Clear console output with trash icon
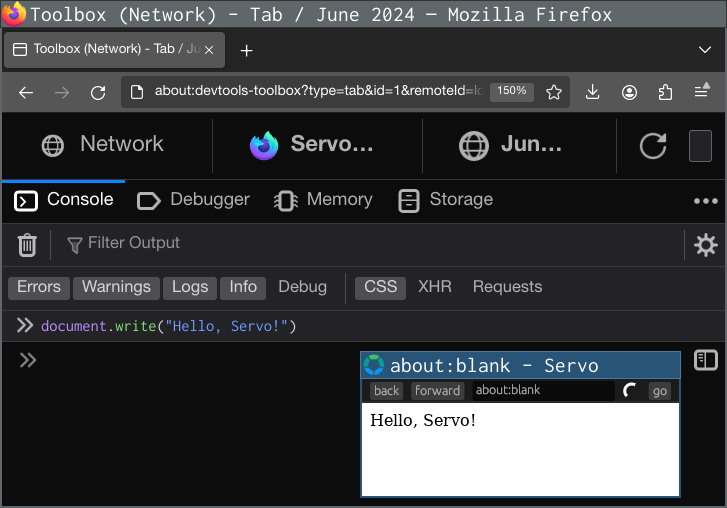Image resolution: width=727 pixels, height=508 pixels. tap(28, 244)
